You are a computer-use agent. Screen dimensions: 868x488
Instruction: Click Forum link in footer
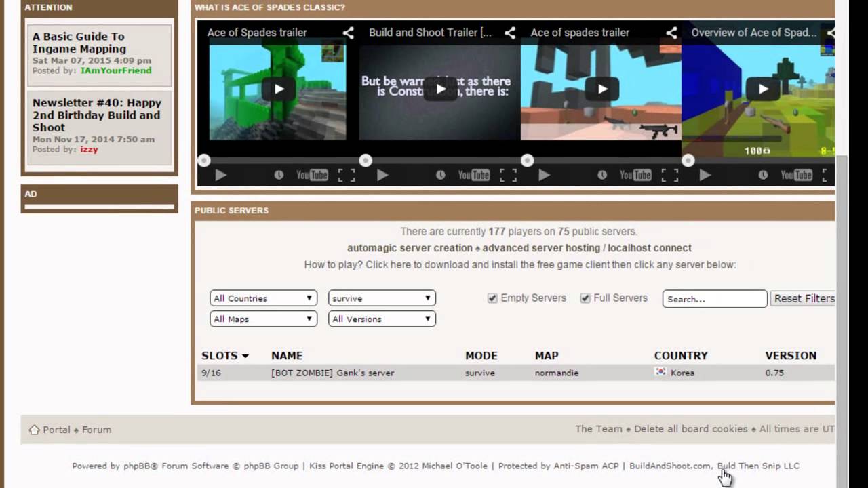coord(97,430)
